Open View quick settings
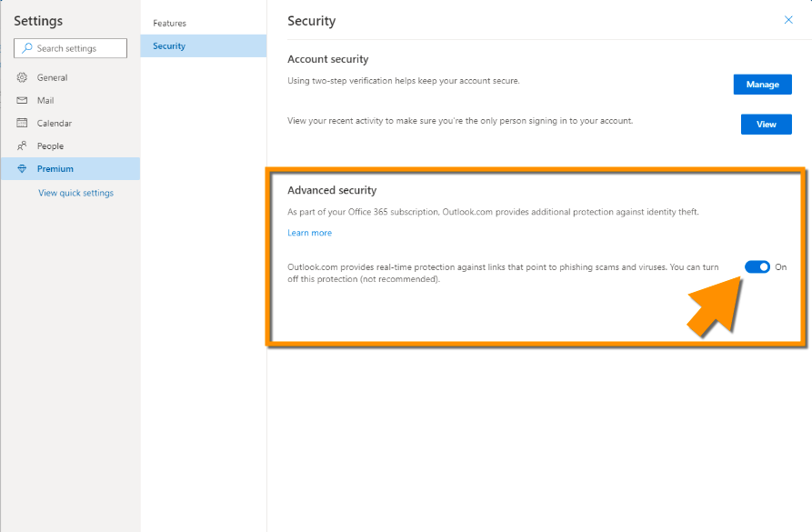The width and height of the screenshot is (812, 532). coord(75,193)
